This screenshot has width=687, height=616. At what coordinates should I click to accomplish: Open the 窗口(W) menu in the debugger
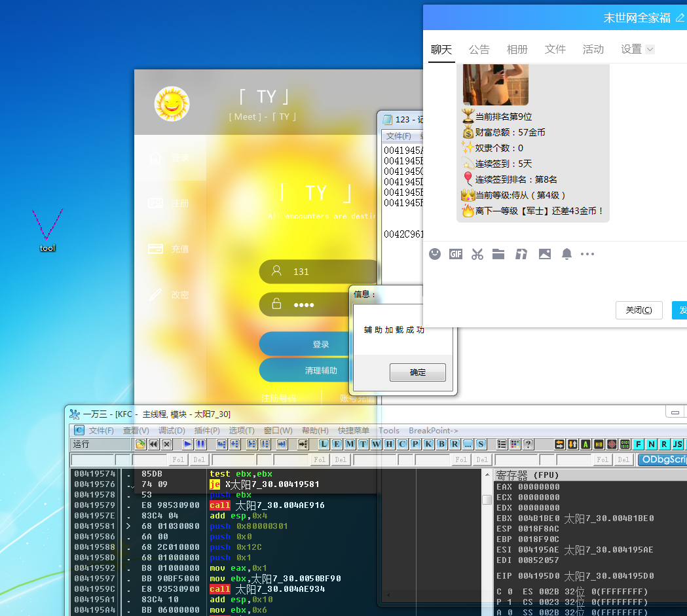click(278, 430)
